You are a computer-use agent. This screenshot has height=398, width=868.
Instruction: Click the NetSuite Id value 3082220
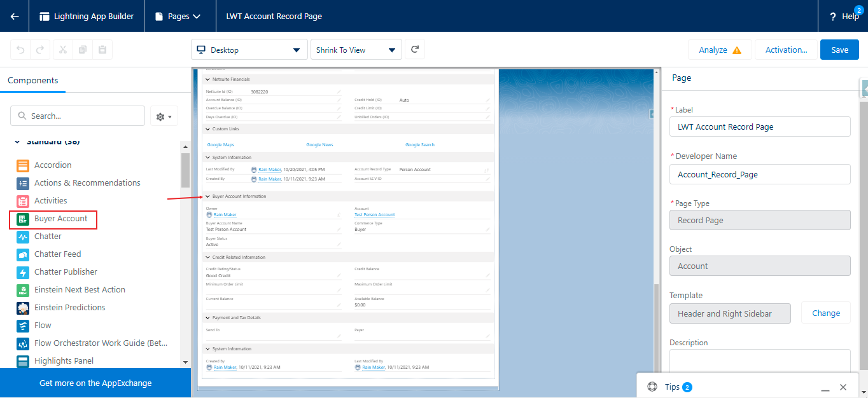click(x=259, y=92)
